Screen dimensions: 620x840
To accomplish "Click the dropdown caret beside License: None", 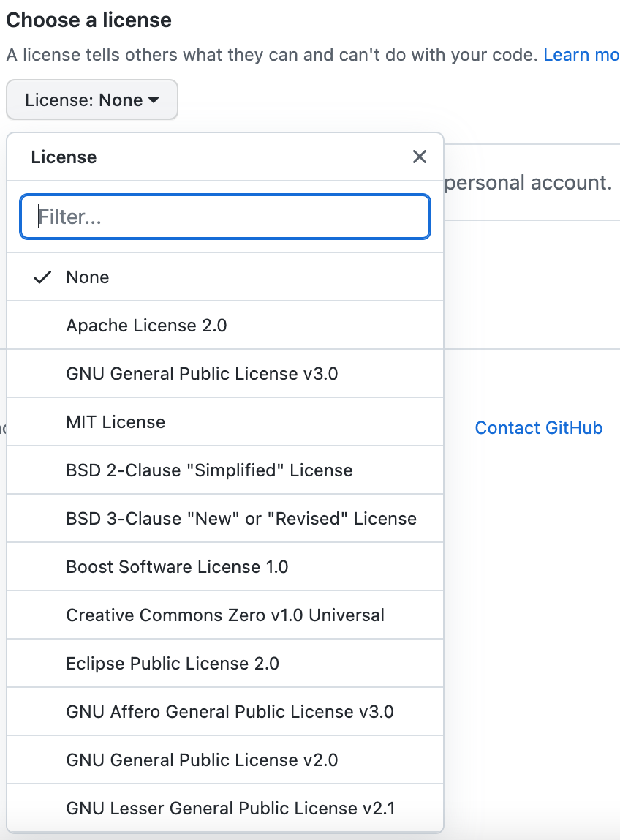I will (x=154, y=100).
